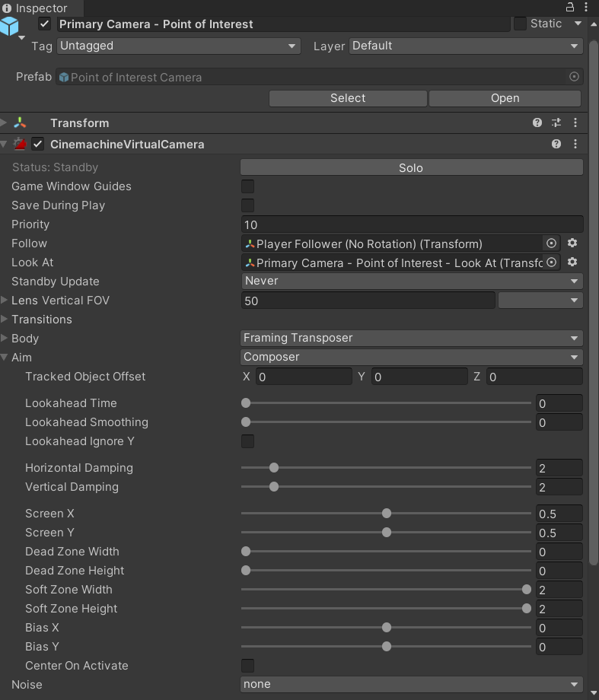Open CinemachineVirtualCamera help reference icon
The image size is (599, 700).
click(556, 144)
